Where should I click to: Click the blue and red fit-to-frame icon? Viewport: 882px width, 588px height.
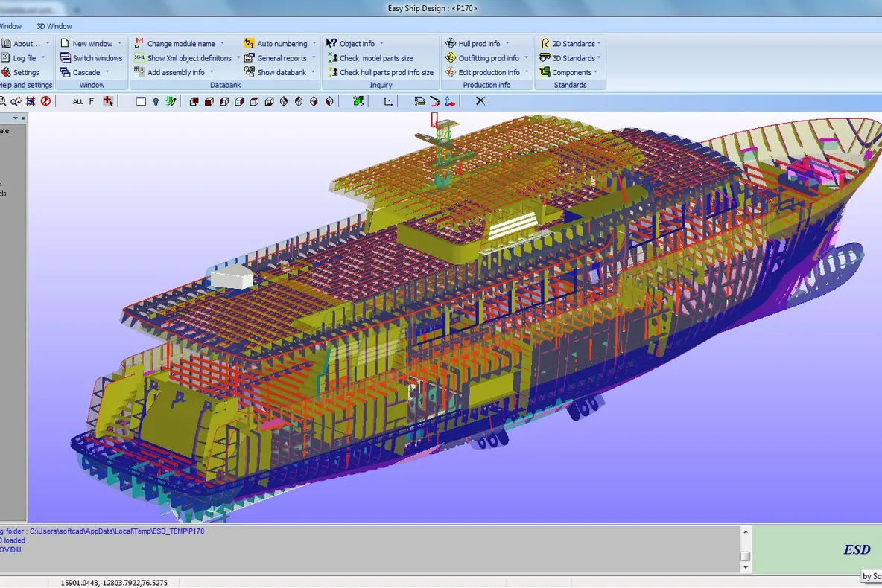tap(31, 101)
